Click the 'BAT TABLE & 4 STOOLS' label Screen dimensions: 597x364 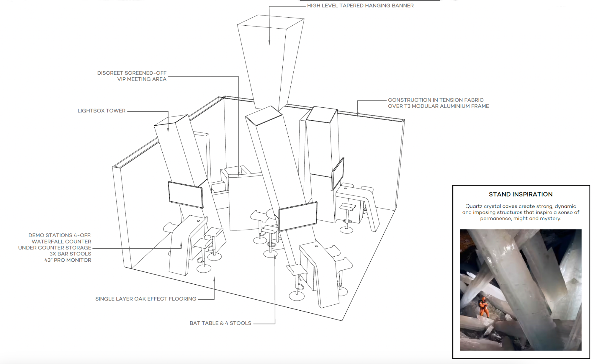[x=220, y=323]
